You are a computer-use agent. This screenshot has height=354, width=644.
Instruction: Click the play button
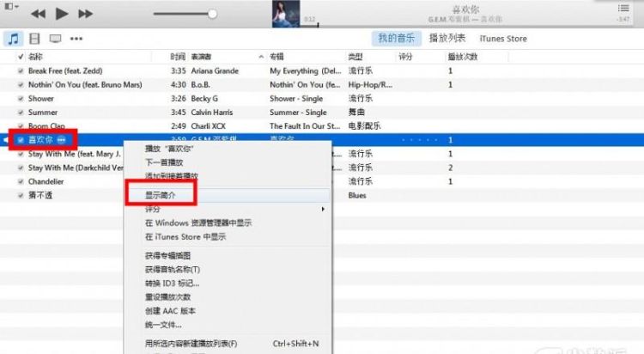click(x=62, y=14)
